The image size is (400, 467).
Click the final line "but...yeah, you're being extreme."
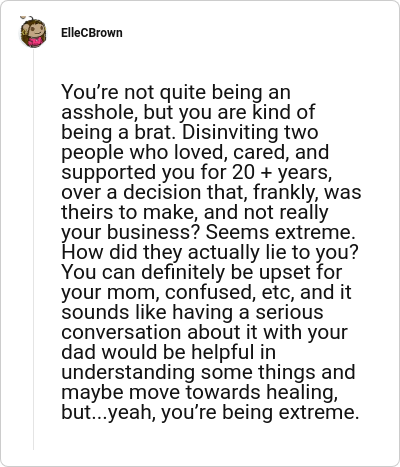(210, 412)
